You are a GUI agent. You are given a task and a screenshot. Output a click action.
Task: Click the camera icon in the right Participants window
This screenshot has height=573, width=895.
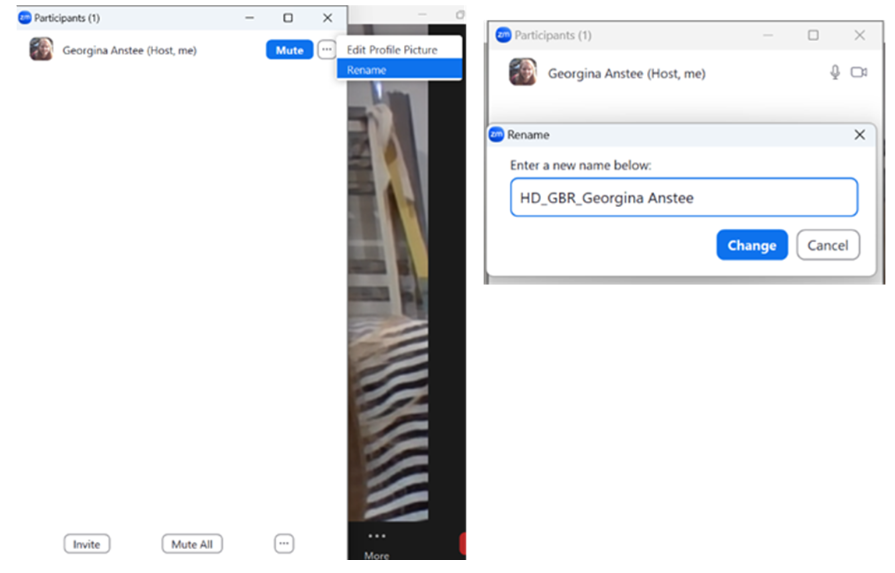point(859,72)
